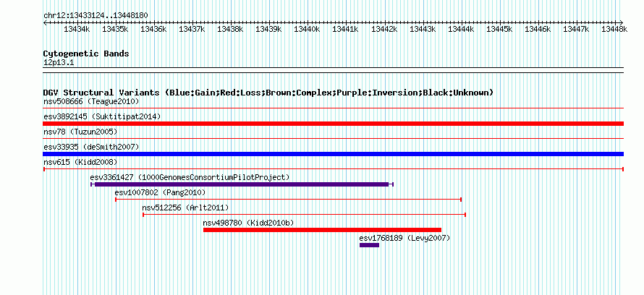Open variant label esv1007802 (Pang2010)
The width and height of the screenshot is (644, 295).
coord(160,192)
